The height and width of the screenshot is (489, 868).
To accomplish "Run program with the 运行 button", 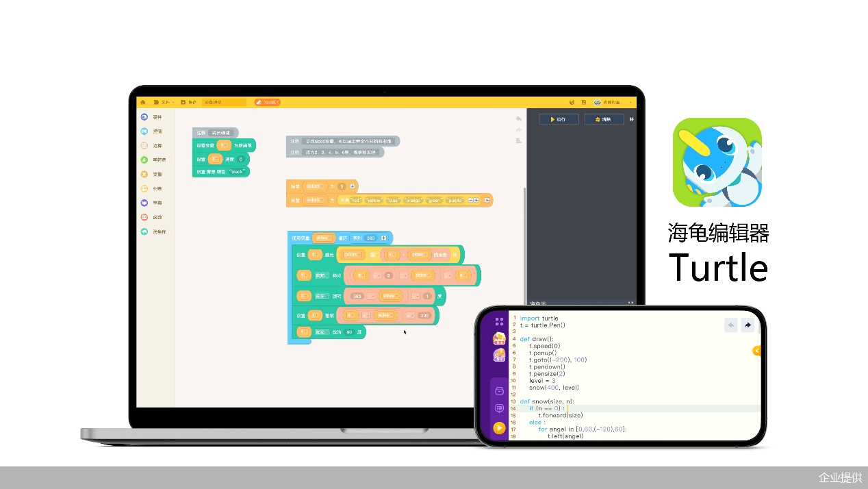I will pyautogui.click(x=559, y=119).
